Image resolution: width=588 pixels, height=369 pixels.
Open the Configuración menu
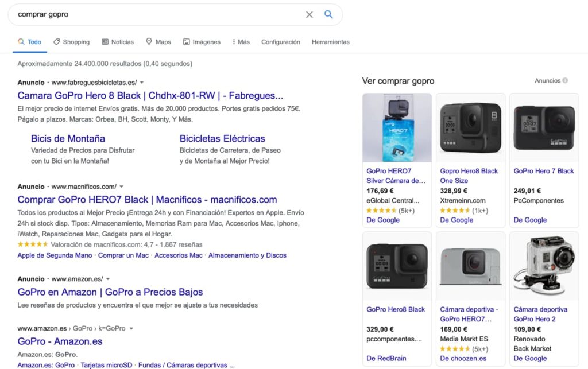pyautogui.click(x=281, y=41)
